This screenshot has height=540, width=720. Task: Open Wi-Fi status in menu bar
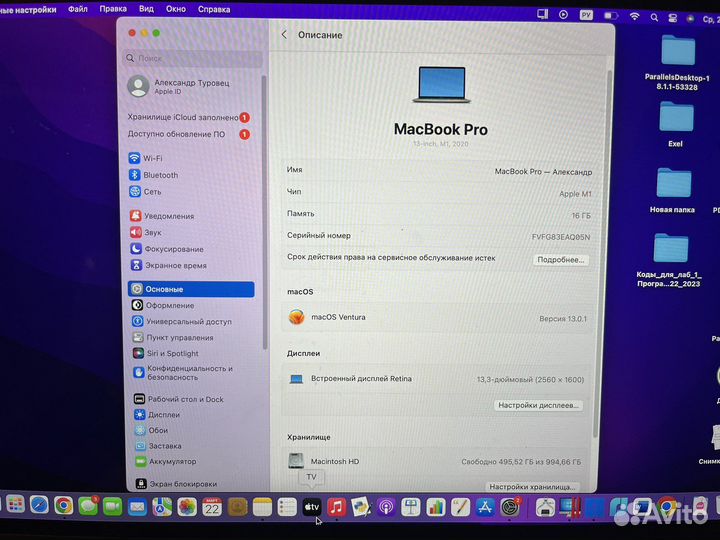[634, 17]
